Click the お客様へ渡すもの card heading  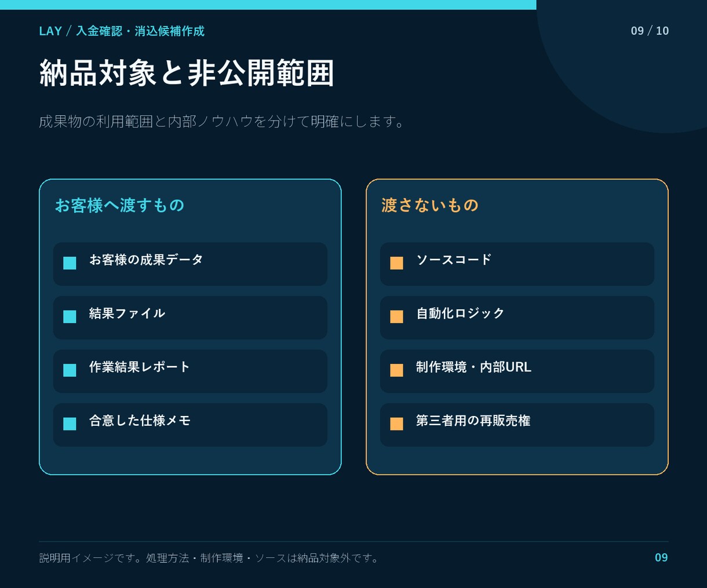pos(119,205)
